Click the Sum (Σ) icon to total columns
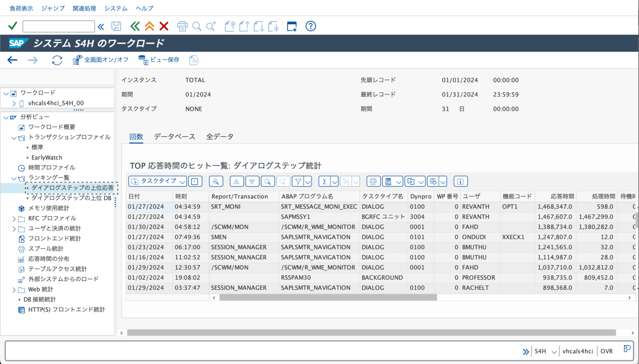This screenshot has width=639, height=364. pyautogui.click(x=325, y=181)
